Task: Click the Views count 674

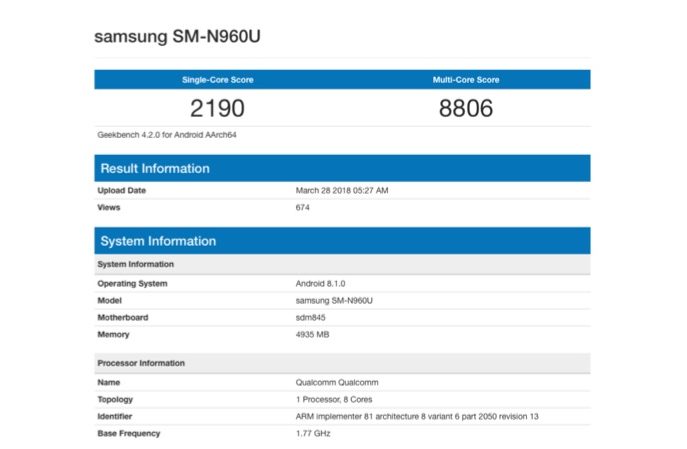Action: [303, 207]
